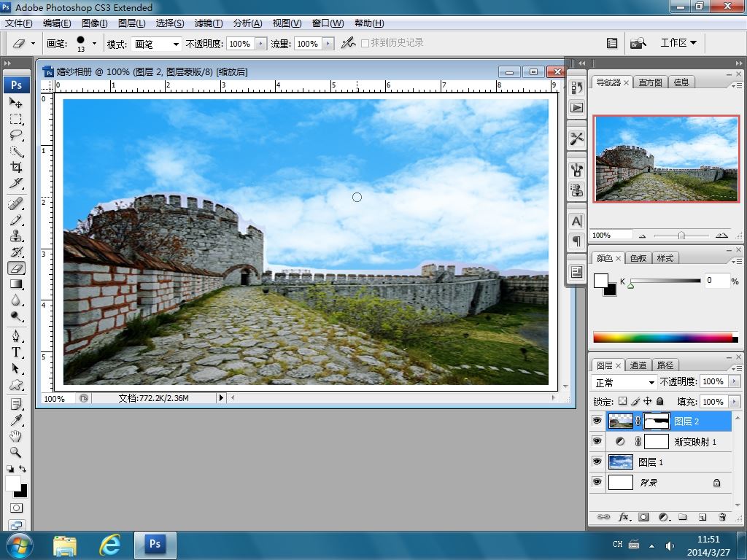Click the K value input field
The height and width of the screenshot is (560, 747).
(x=716, y=281)
